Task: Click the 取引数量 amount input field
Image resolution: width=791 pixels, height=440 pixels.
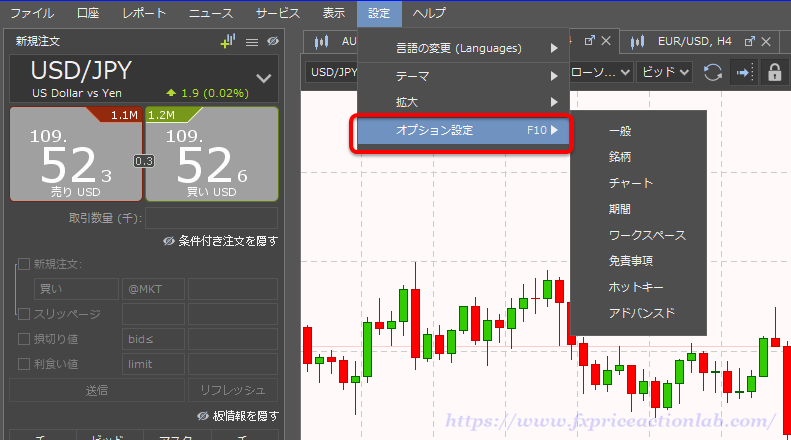Action: coord(211,218)
